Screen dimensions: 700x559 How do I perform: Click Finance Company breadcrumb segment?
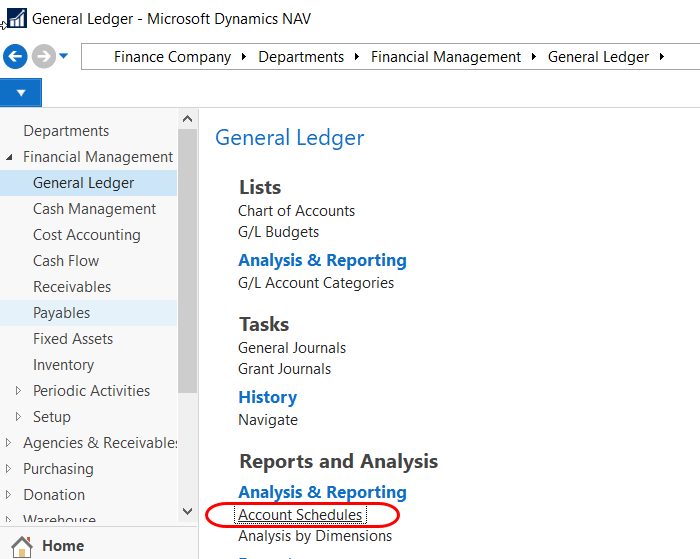[172, 57]
